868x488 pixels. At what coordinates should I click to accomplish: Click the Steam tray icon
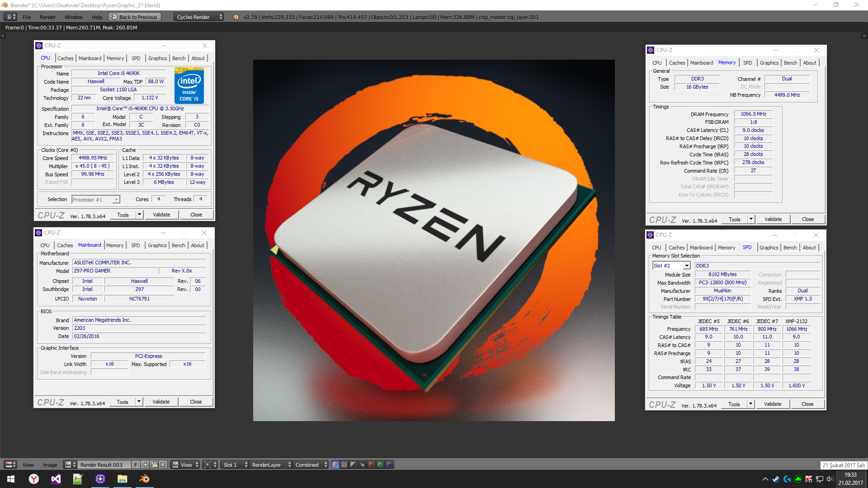tap(776, 479)
